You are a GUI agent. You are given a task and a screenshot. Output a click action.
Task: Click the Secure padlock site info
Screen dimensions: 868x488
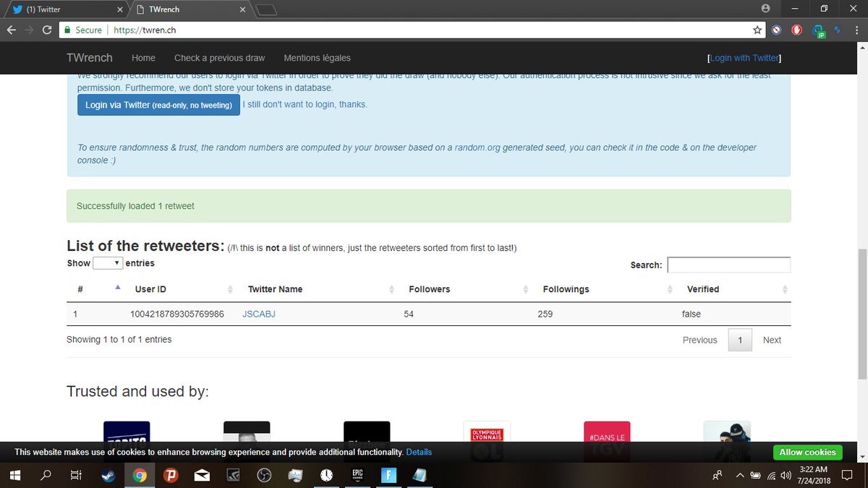[x=82, y=30]
